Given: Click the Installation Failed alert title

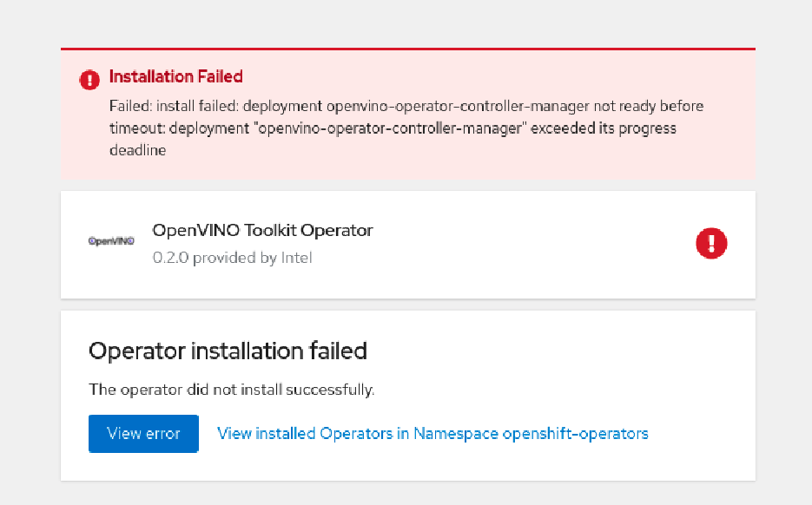Looking at the screenshot, I should pos(175,77).
